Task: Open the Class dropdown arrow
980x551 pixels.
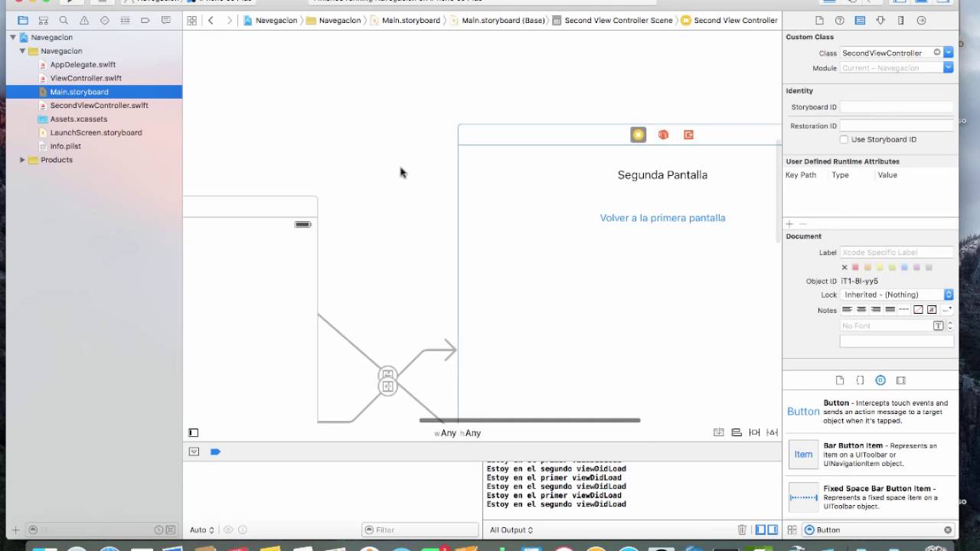Action: click(948, 53)
